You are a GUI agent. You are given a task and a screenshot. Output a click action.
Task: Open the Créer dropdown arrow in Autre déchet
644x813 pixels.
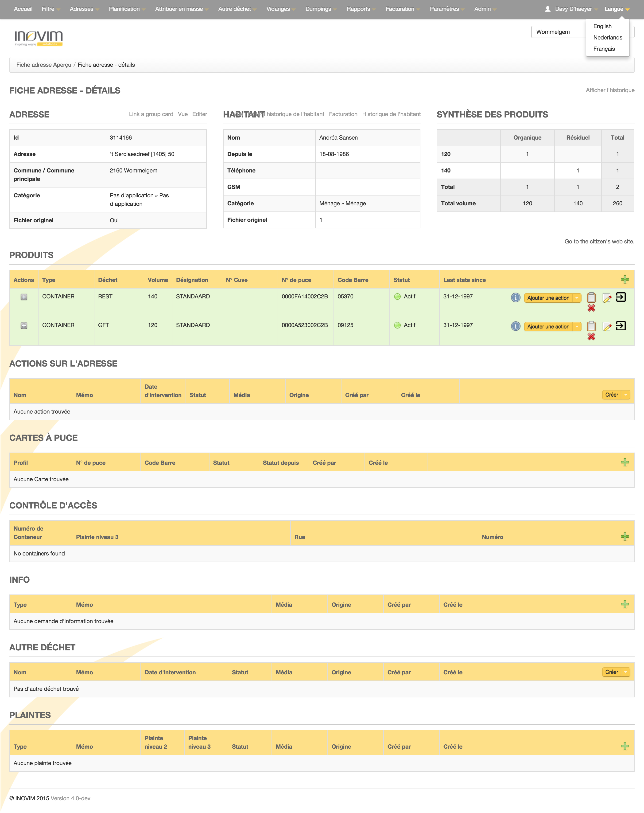tap(625, 672)
